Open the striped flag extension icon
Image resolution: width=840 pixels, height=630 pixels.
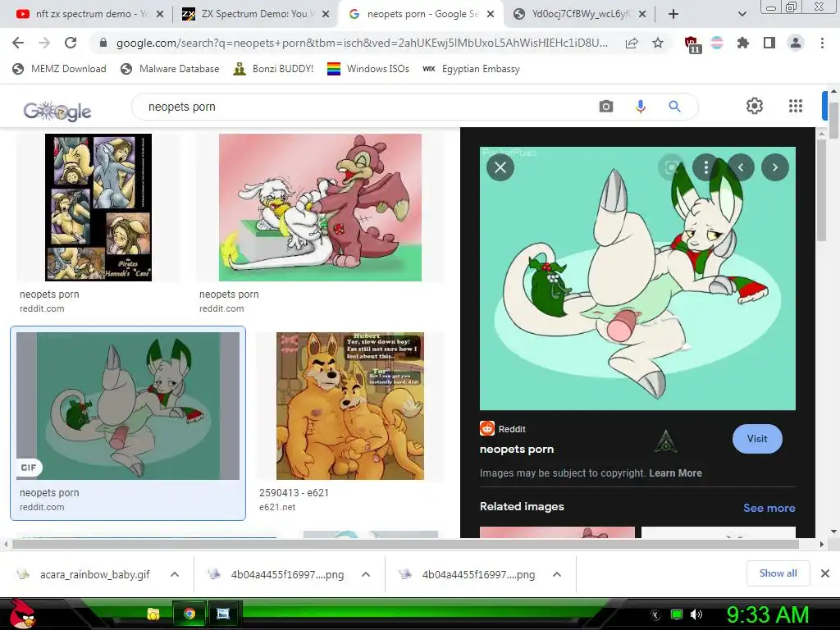[x=717, y=43]
